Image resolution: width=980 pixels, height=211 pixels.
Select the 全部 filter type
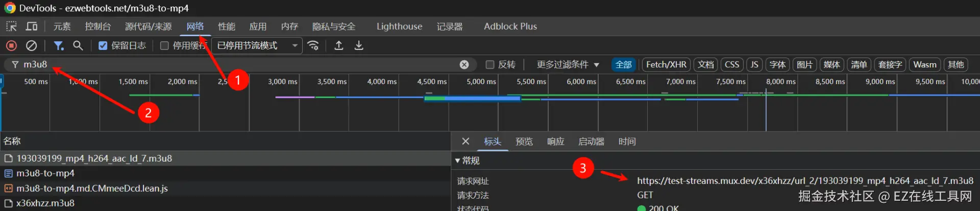[624, 65]
